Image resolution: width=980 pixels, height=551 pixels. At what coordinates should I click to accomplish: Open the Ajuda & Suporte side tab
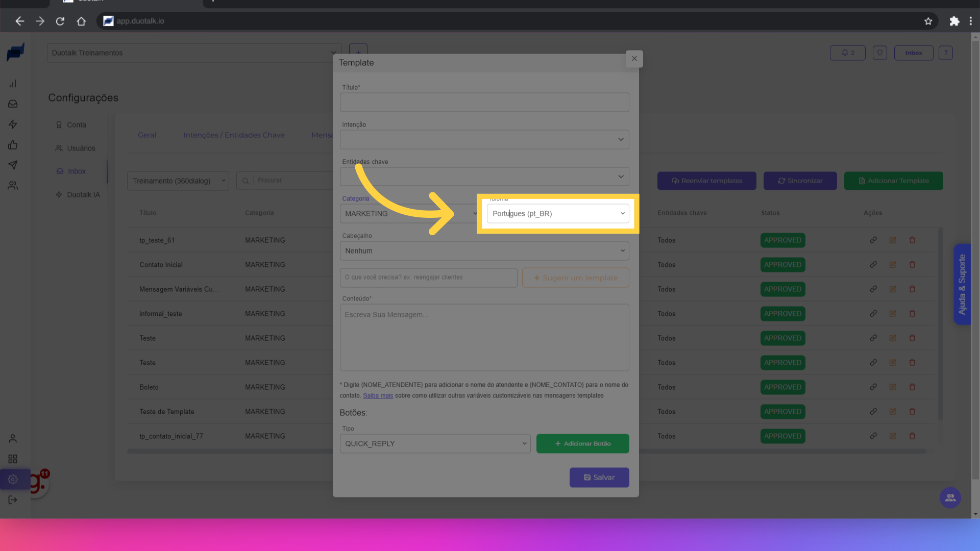click(962, 285)
